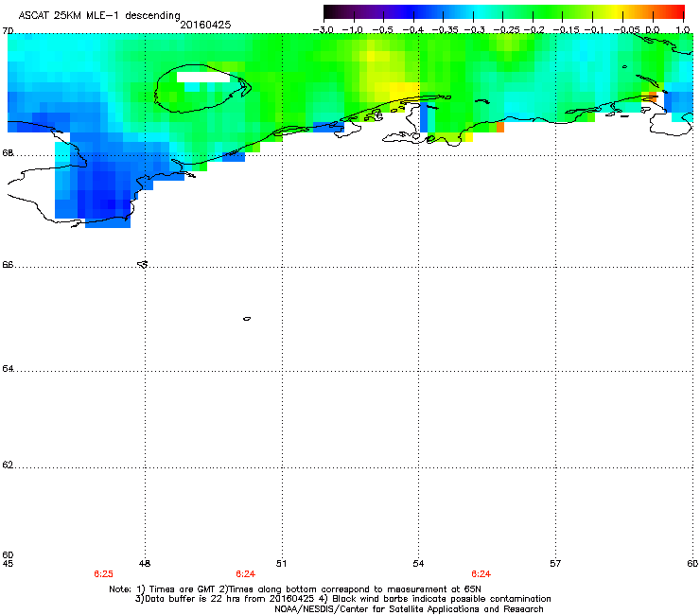
Task: Click the longitude label 45
Action: [x=8, y=564]
